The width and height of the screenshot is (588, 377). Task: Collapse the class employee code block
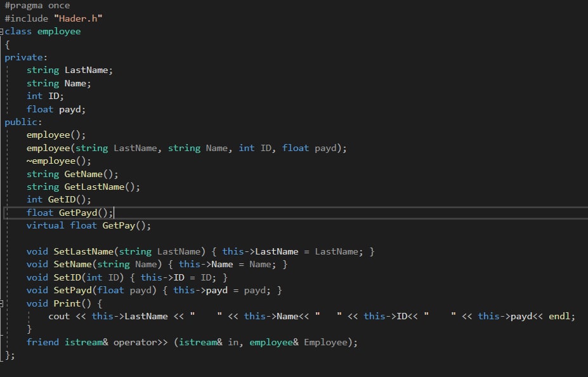(x=1, y=32)
